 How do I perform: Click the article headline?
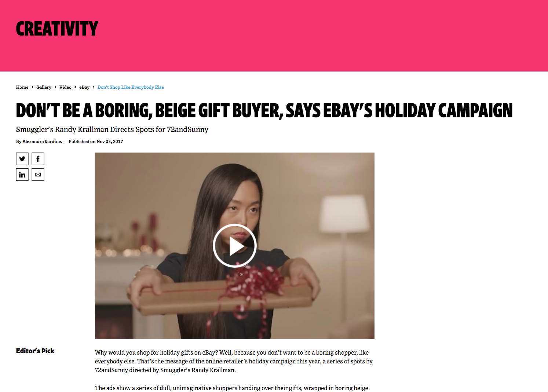pyautogui.click(x=264, y=110)
